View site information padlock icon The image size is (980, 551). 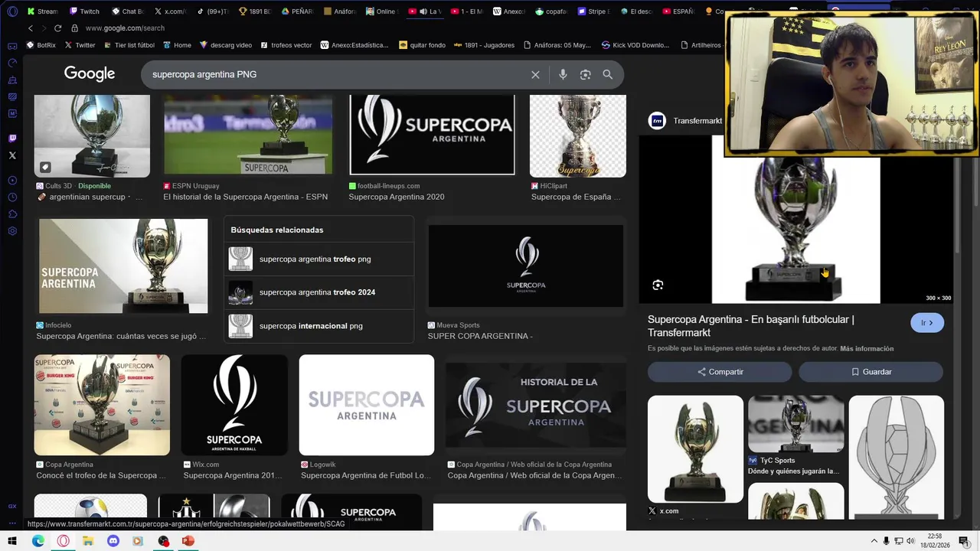pyautogui.click(x=75, y=28)
